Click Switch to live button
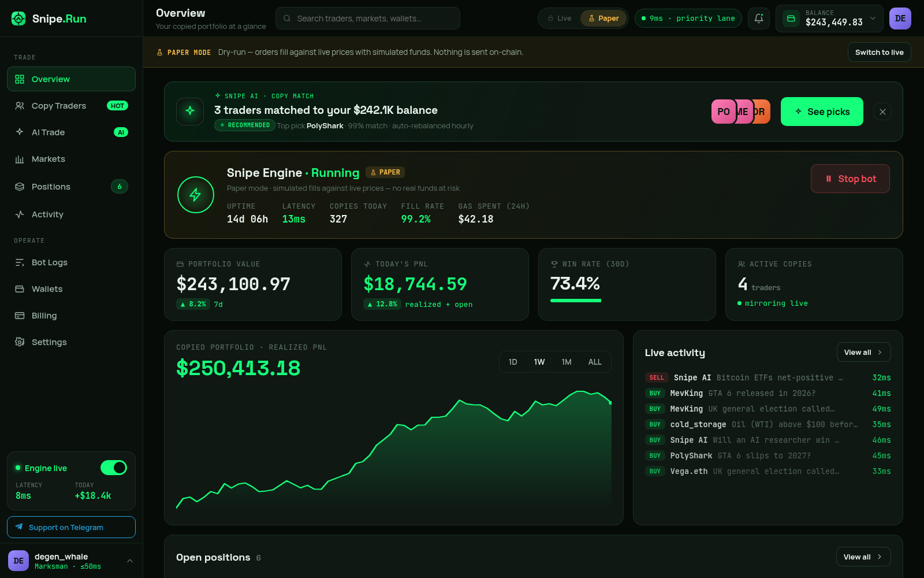The height and width of the screenshot is (578, 924). (879, 52)
